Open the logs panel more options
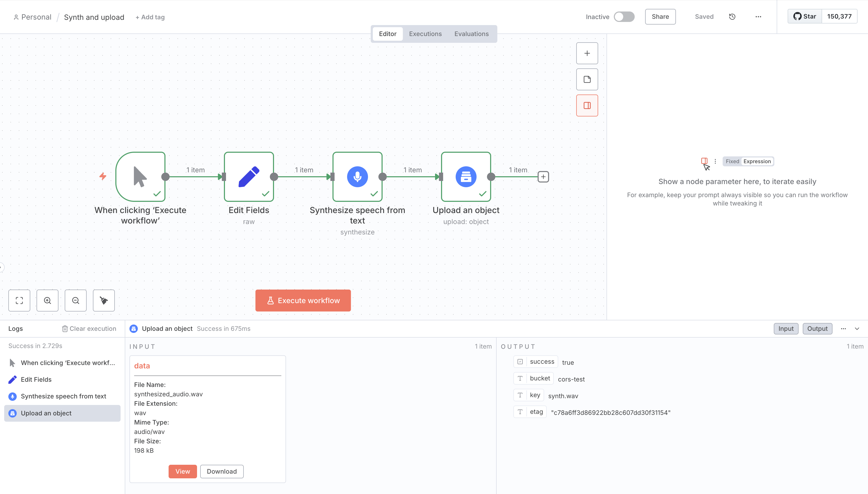Screen dimensions: 868x494 [843, 328]
